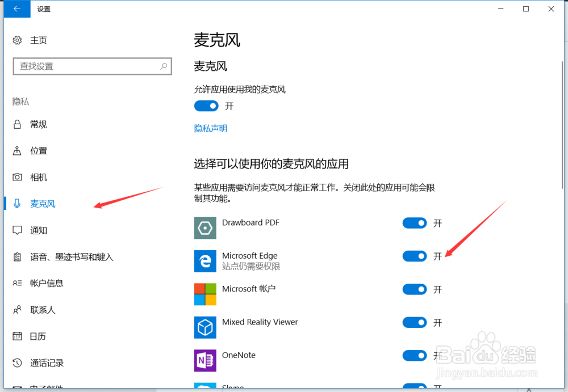Click the call history clock icon

click(x=17, y=363)
